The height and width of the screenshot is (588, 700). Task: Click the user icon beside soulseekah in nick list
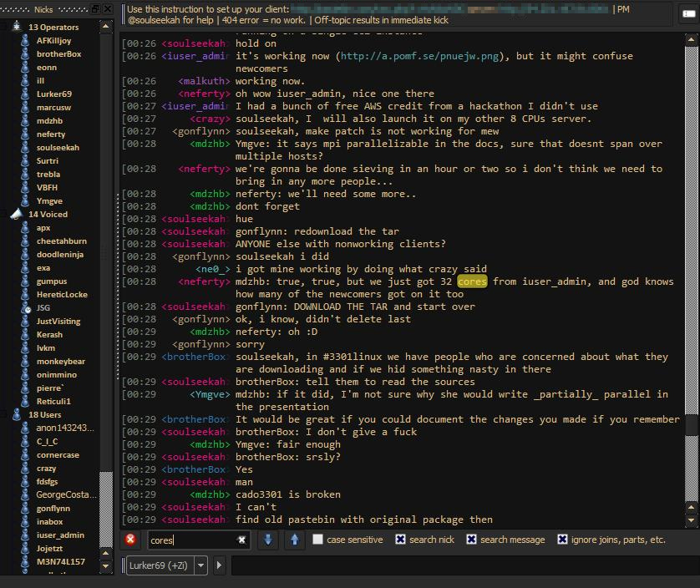[26, 148]
